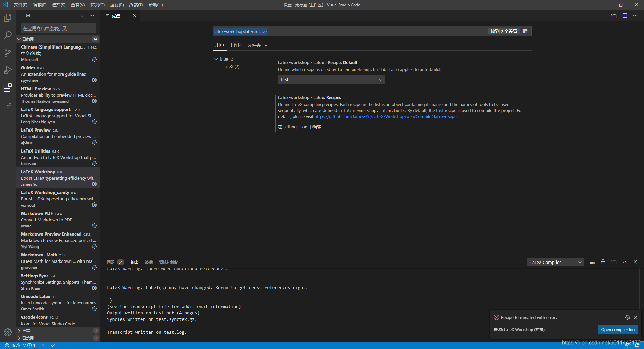Close the bottom panel

point(635,262)
